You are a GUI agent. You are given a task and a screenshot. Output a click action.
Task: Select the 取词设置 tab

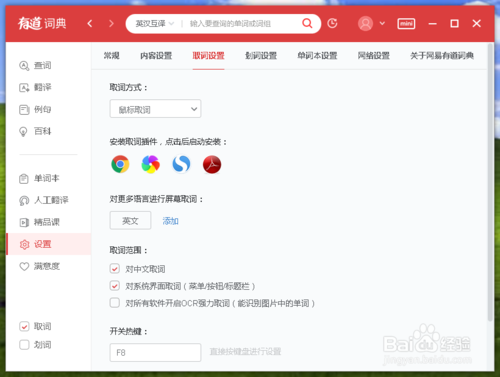pos(208,56)
